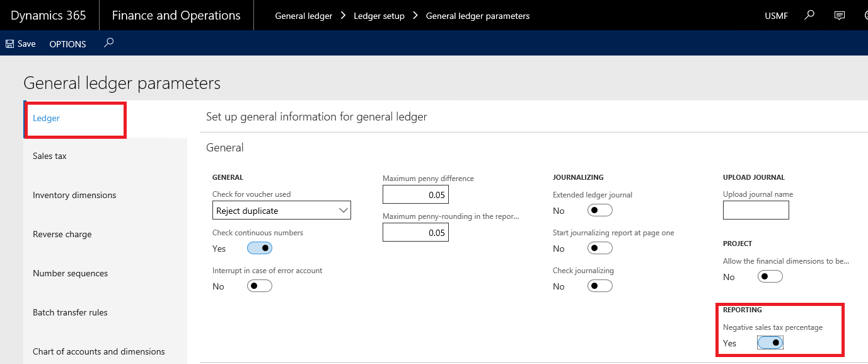This screenshot has height=364, width=868.
Task: Toggle Allow the financial dimensions option
Action: coord(770,277)
